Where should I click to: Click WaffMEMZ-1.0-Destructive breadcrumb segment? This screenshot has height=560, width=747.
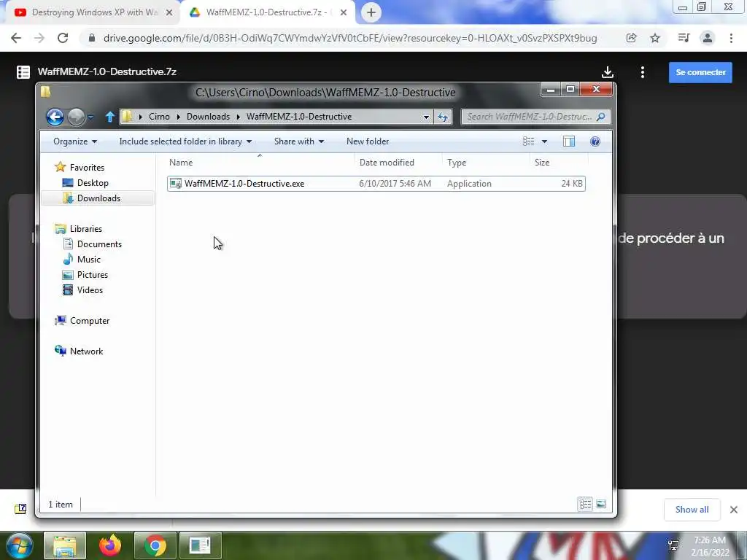tap(299, 117)
